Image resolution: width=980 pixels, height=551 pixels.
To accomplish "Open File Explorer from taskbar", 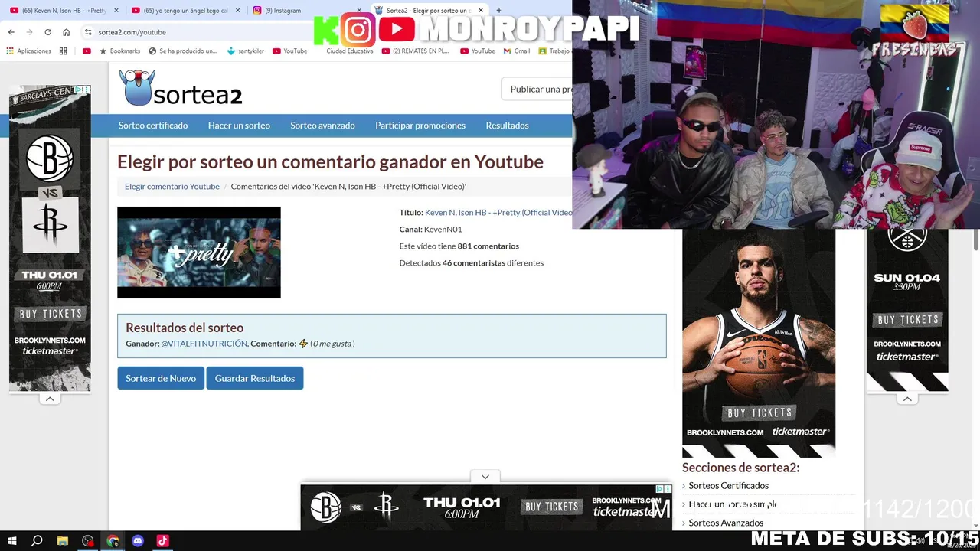I will point(63,541).
